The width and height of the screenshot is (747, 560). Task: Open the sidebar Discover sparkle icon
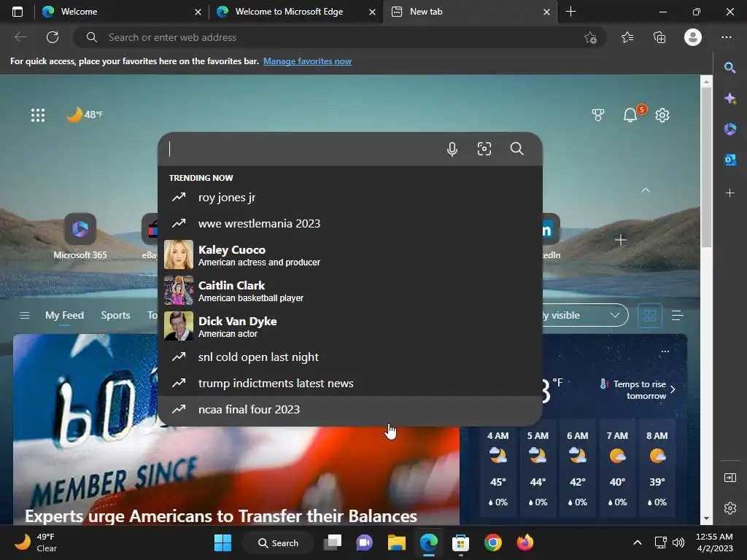(x=729, y=98)
